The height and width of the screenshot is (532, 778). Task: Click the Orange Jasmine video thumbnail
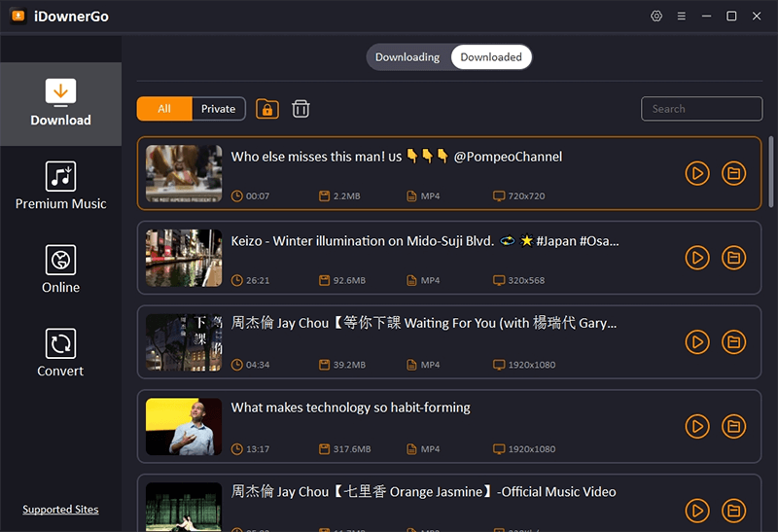[184, 507]
